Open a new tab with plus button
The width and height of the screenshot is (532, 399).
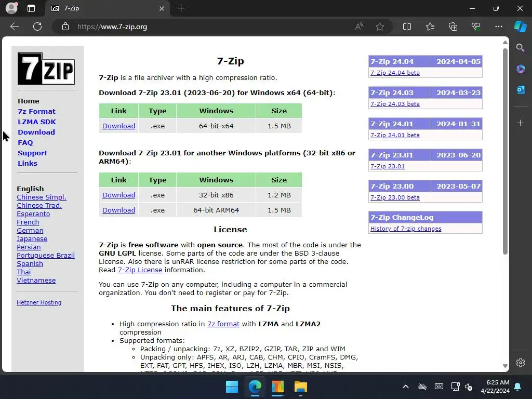point(181,8)
